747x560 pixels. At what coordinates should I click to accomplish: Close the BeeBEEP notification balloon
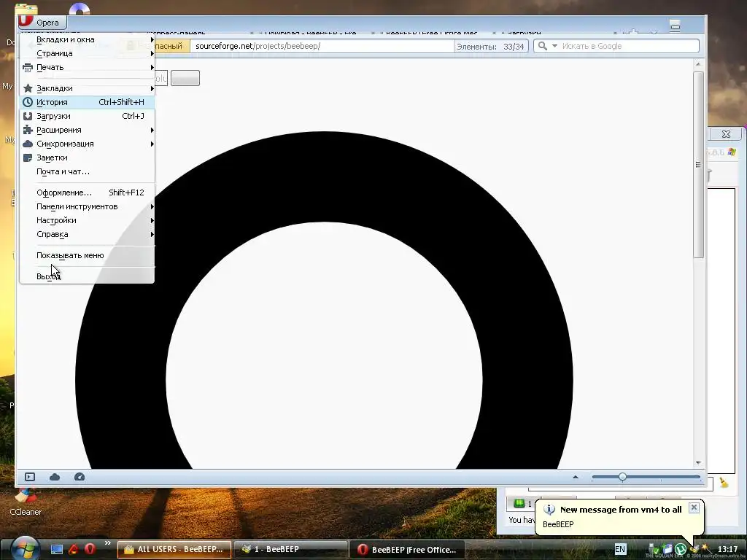coord(694,507)
